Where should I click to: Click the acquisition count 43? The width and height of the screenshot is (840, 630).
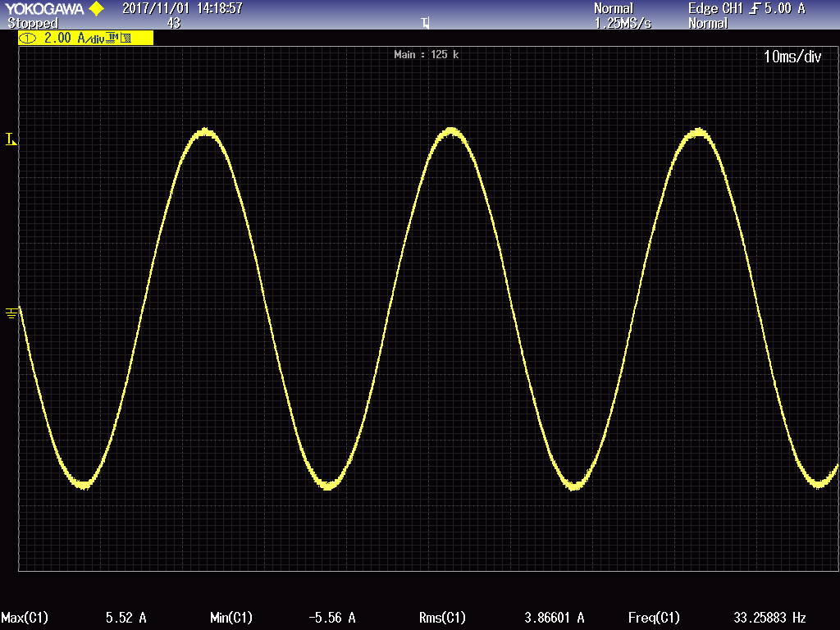[174, 23]
